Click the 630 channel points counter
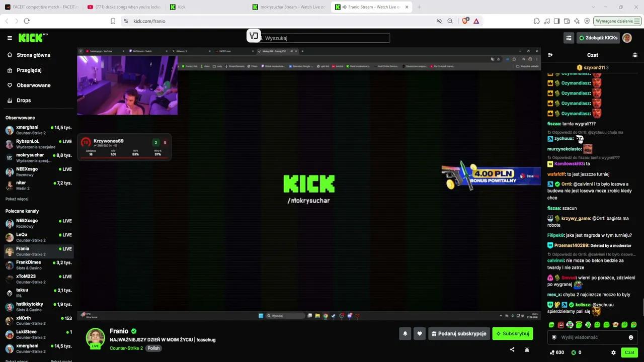Image resolution: width=644 pixels, height=362 pixels. (556, 352)
